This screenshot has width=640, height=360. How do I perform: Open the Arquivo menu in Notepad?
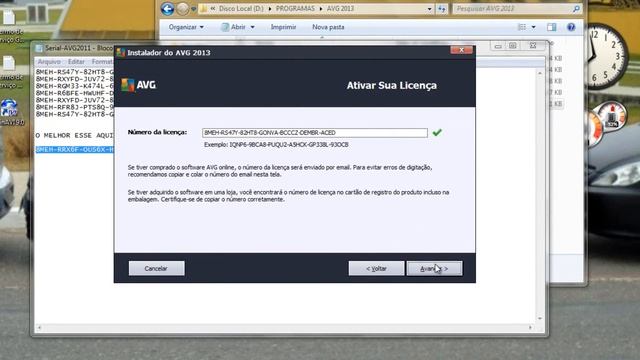coord(49,62)
